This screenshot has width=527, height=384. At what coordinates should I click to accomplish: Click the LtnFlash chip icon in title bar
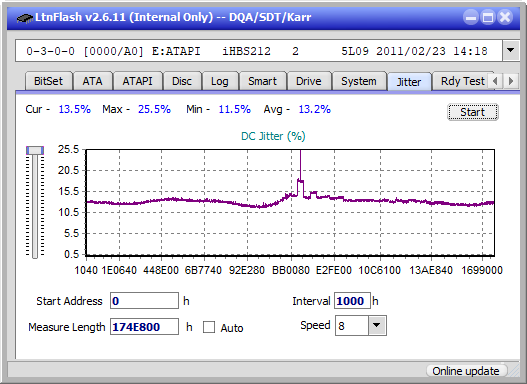click(x=25, y=17)
